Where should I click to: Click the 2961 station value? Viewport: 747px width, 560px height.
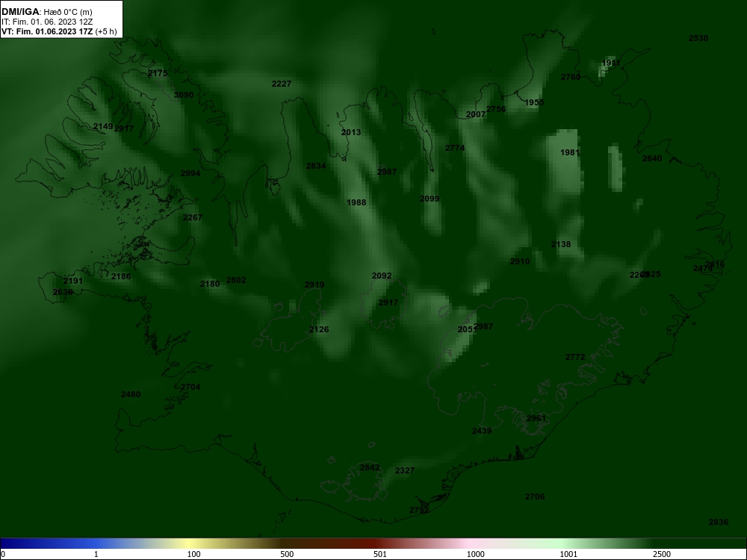[536, 418]
